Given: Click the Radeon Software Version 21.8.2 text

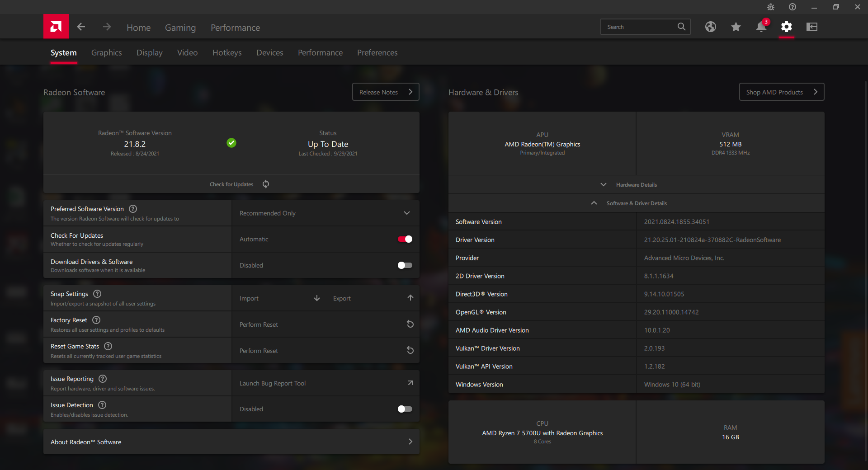Looking at the screenshot, I should [135, 144].
